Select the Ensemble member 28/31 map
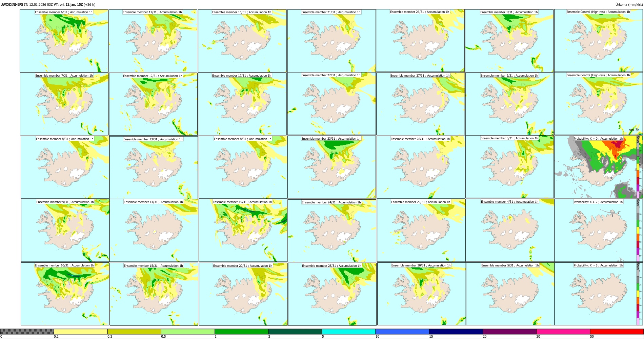The width and height of the screenshot is (644, 339). pos(421,167)
